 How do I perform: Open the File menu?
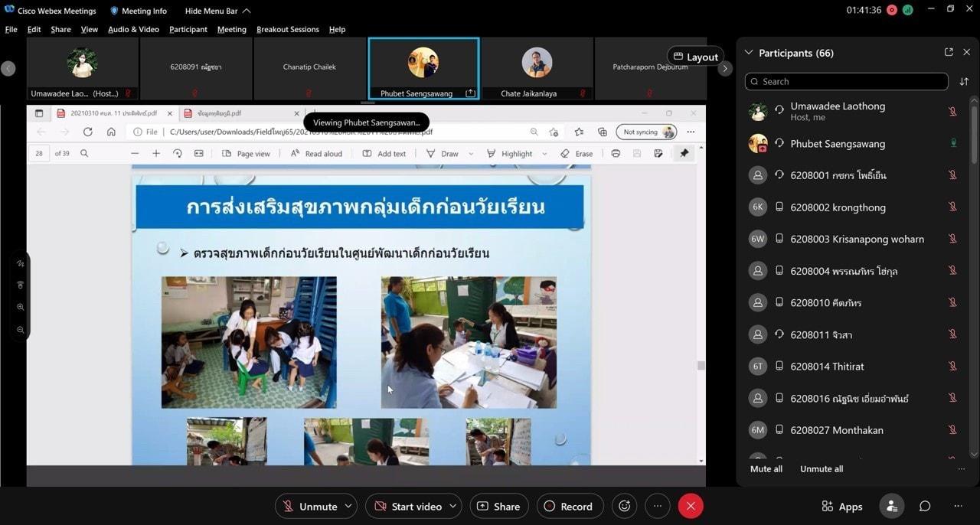[11, 29]
